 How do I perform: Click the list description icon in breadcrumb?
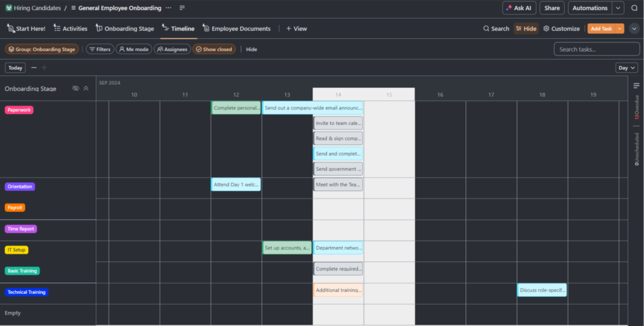[182, 8]
